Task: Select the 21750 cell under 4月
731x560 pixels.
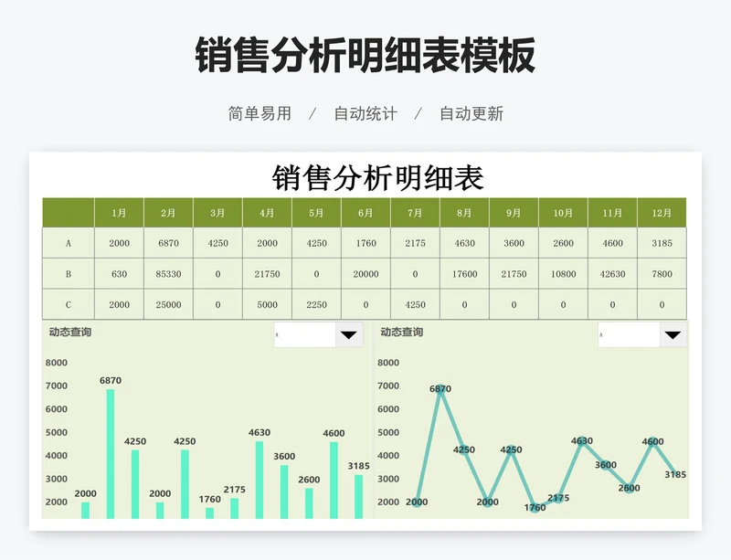Action: click(x=267, y=274)
